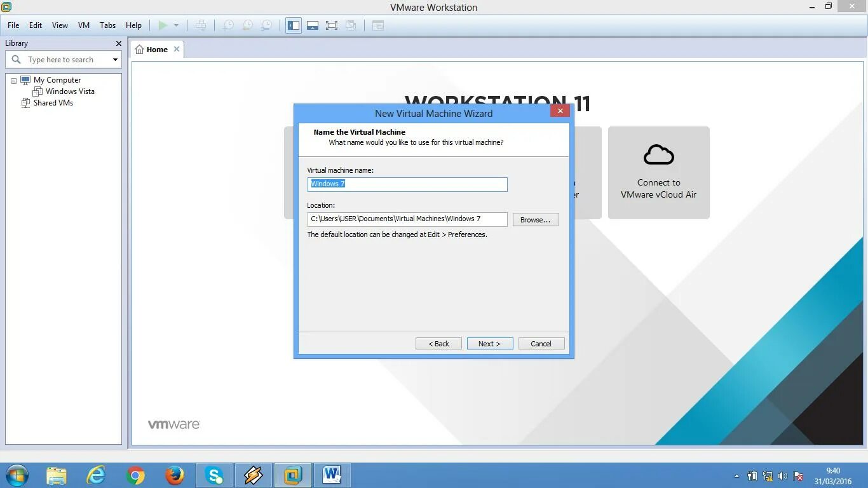
Task: Click the Unity mode toolbar icon
Action: click(x=351, y=25)
